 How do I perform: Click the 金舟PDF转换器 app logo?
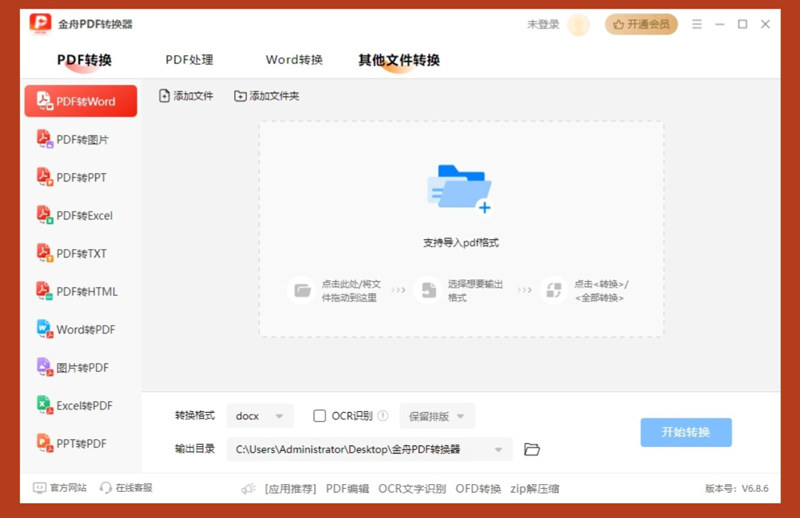click(x=40, y=23)
